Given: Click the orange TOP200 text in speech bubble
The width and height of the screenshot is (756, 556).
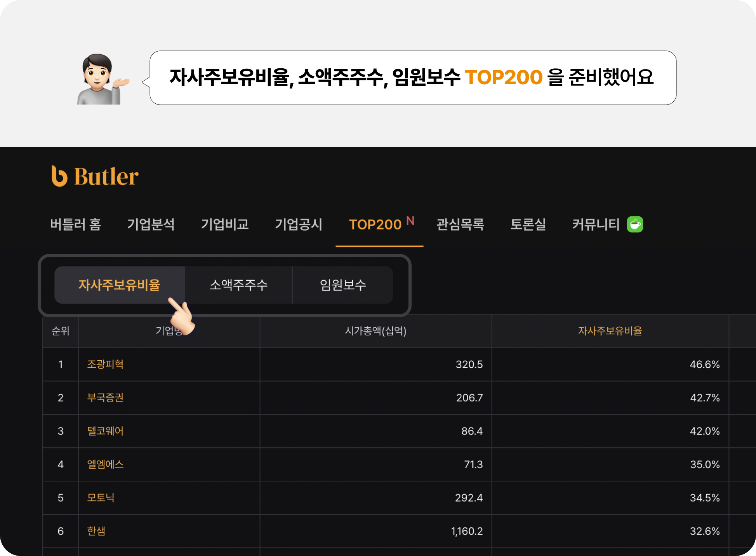Looking at the screenshot, I should pyautogui.click(x=504, y=77).
